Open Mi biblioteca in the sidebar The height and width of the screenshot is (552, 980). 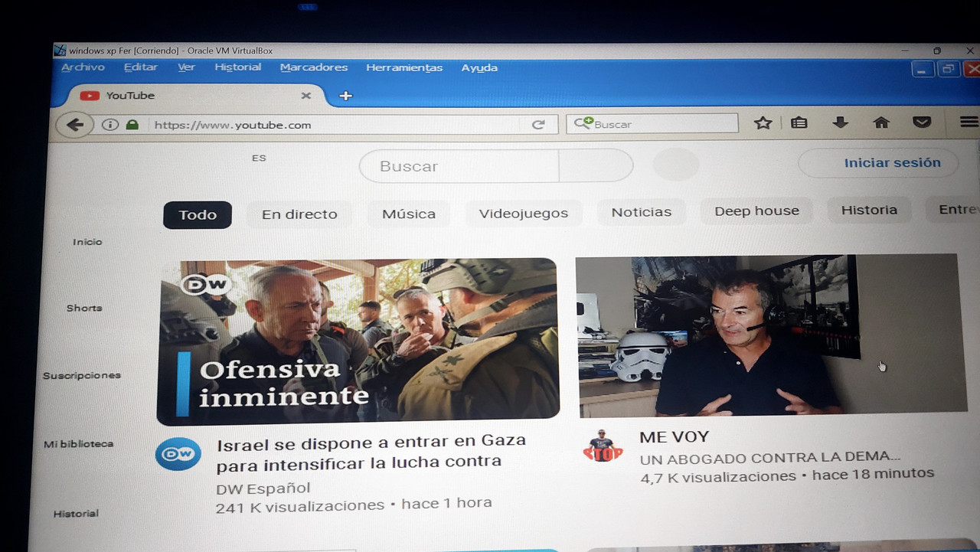[x=79, y=444]
